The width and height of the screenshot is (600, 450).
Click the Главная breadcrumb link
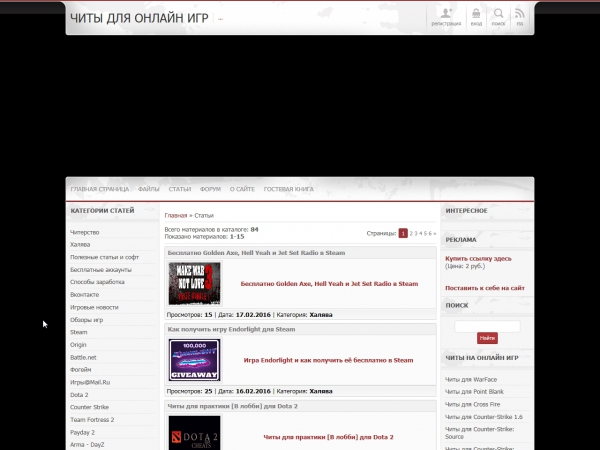(x=176, y=215)
